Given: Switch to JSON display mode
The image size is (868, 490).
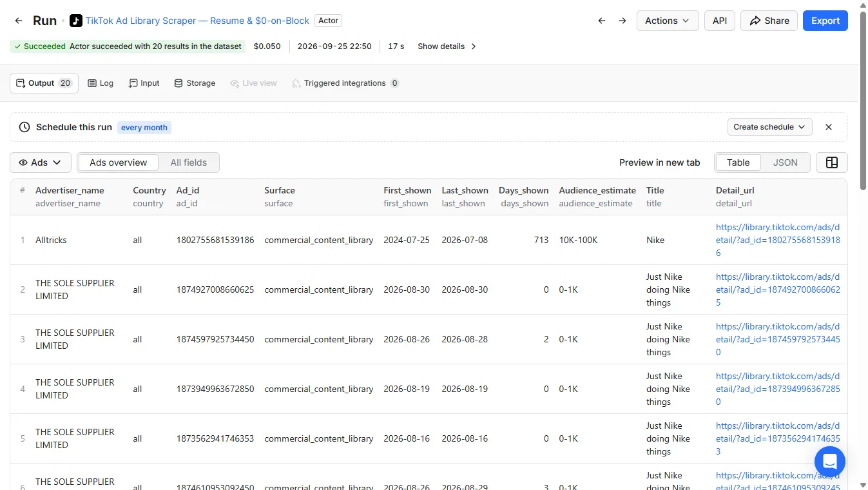Looking at the screenshot, I should (785, 162).
